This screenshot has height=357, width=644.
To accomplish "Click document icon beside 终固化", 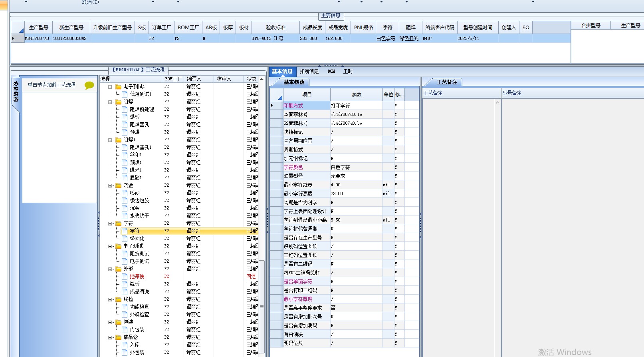I will (125, 238).
